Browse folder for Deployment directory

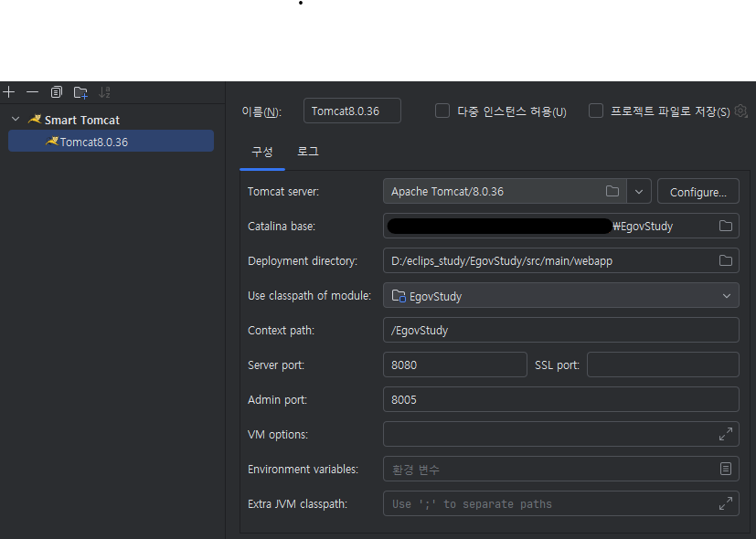click(726, 260)
